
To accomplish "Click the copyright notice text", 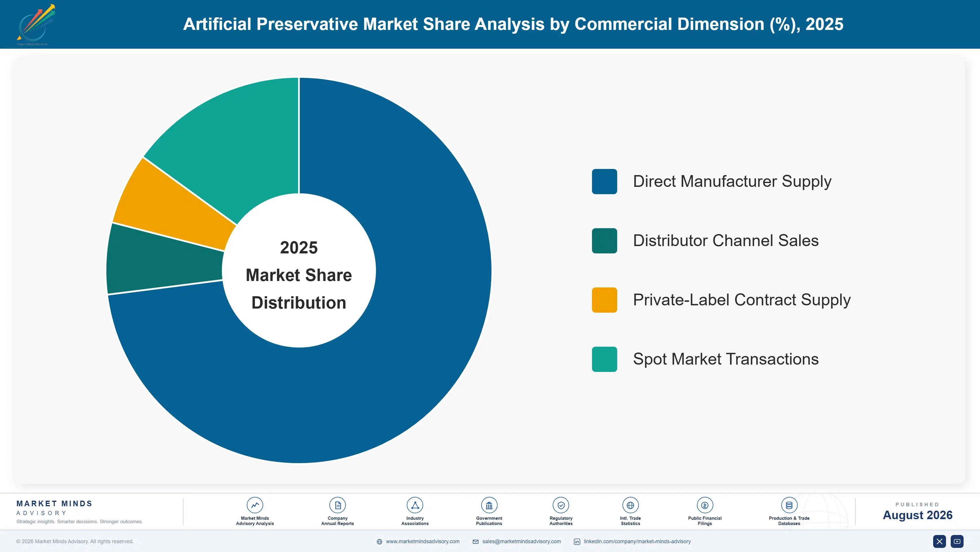I will pyautogui.click(x=75, y=541).
